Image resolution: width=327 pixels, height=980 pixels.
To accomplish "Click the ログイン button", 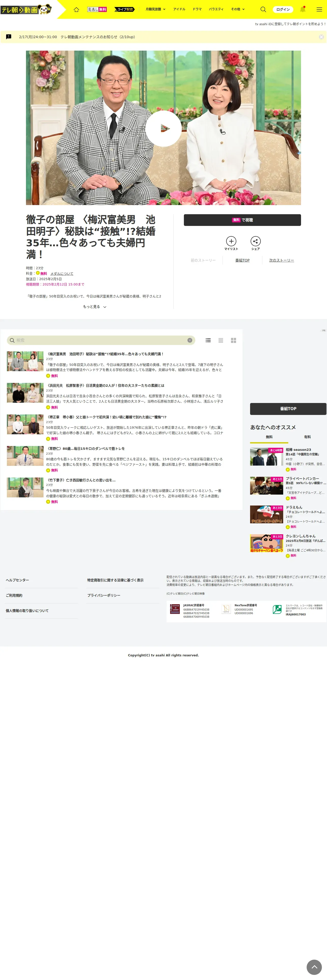I will pyautogui.click(x=283, y=9).
